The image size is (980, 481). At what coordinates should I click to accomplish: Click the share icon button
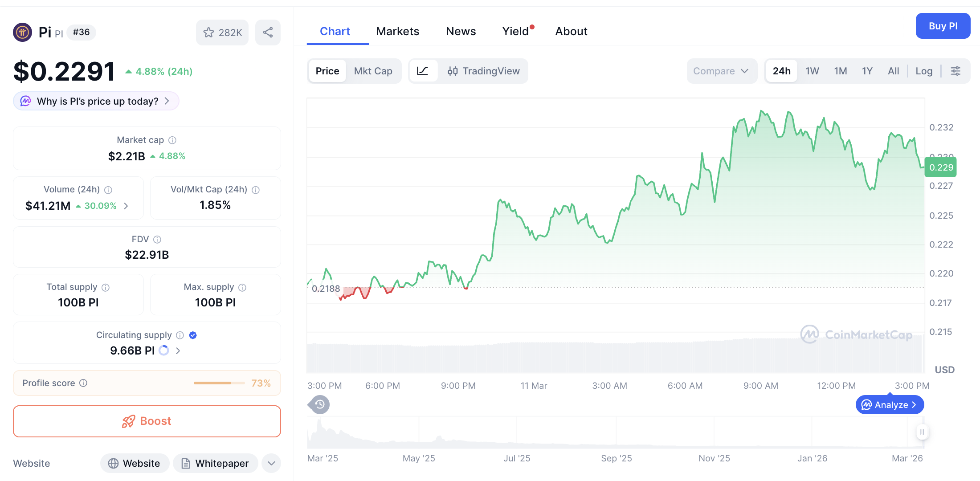[x=268, y=32]
